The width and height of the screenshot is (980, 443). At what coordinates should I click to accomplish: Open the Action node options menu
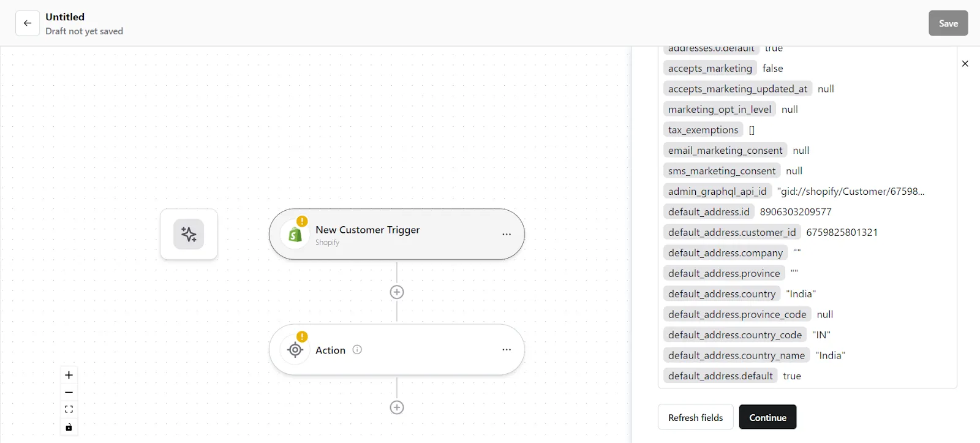pos(507,349)
